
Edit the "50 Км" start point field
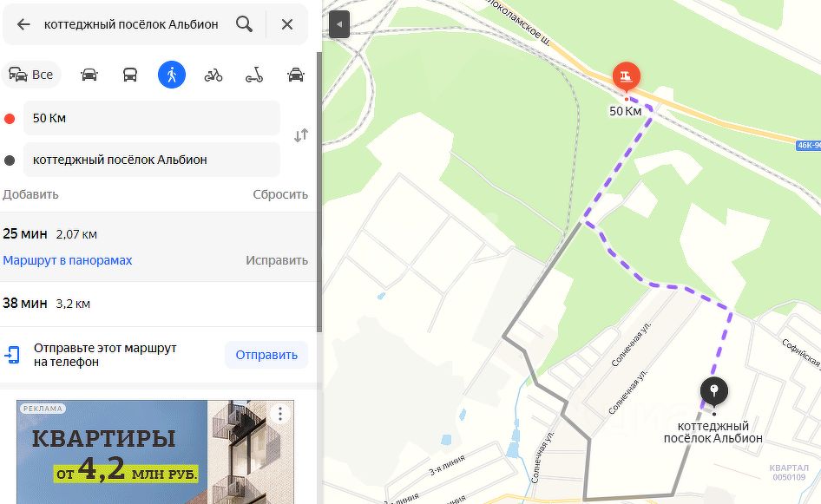(x=152, y=118)
